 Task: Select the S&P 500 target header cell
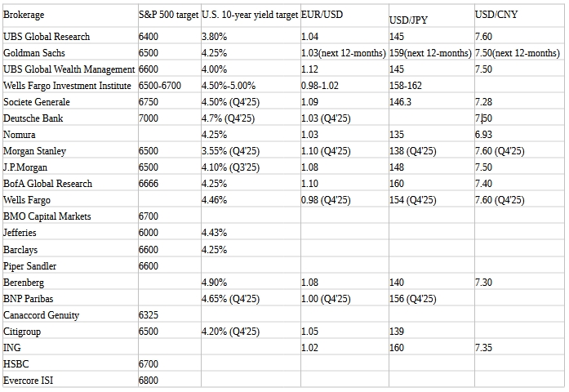point(168,15)
